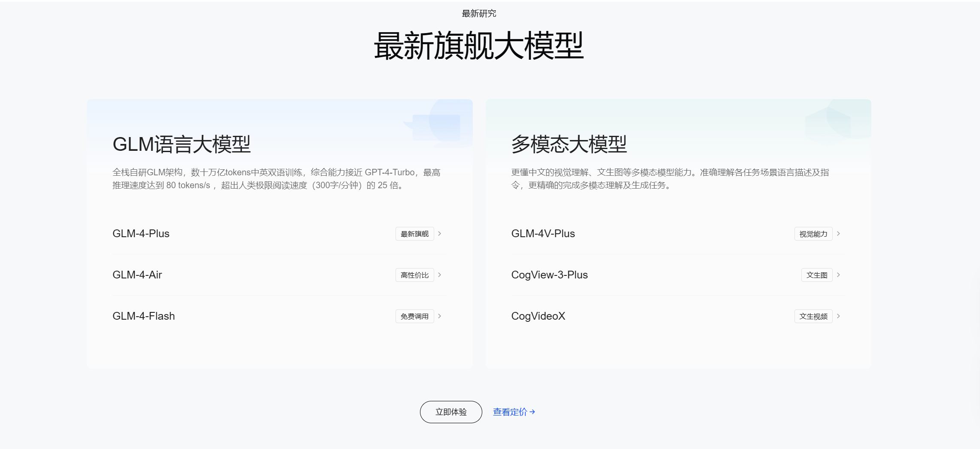Click the description starting with 更懂中文的视觉理解
The image size is (980, 449).
click(670, 179)
